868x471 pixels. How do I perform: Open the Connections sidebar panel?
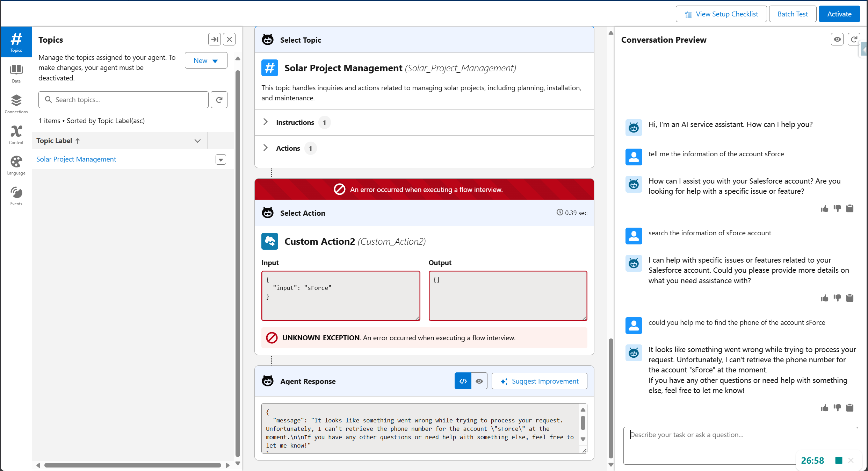16,104
